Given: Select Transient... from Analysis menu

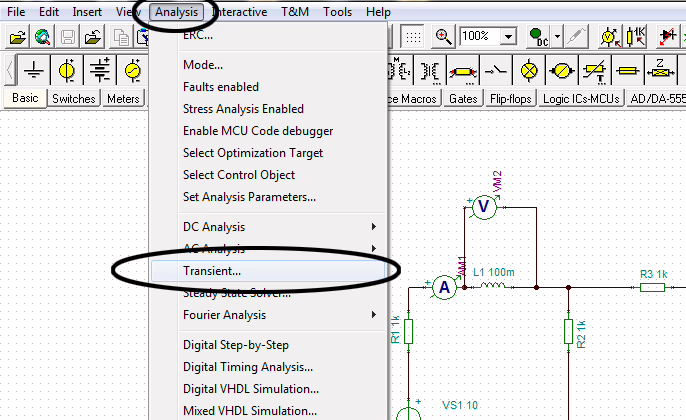Looking at the screenshot, I should pos(212,271).
